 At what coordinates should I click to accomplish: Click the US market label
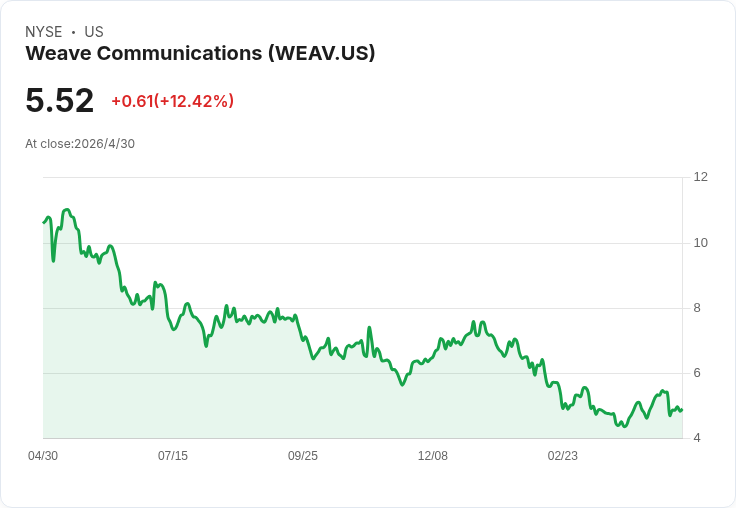click(94, 32)
